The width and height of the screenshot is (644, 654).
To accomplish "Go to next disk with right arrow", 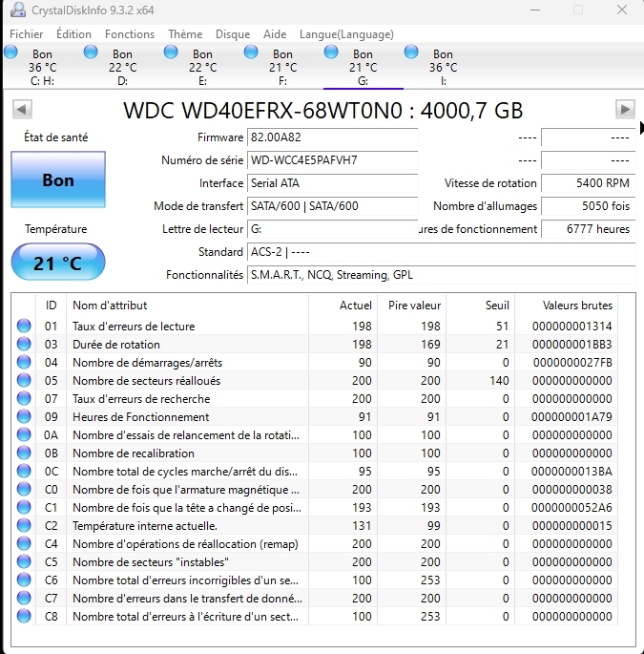I will point(625,109).
